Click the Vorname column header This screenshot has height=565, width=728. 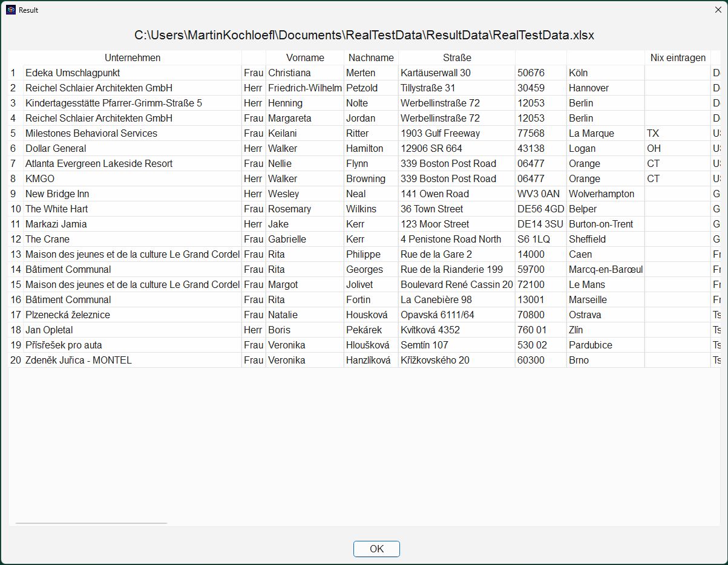click(305, 58)
